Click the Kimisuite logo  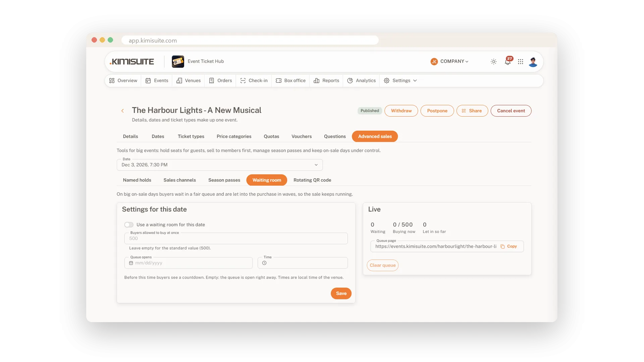(132, 62)
